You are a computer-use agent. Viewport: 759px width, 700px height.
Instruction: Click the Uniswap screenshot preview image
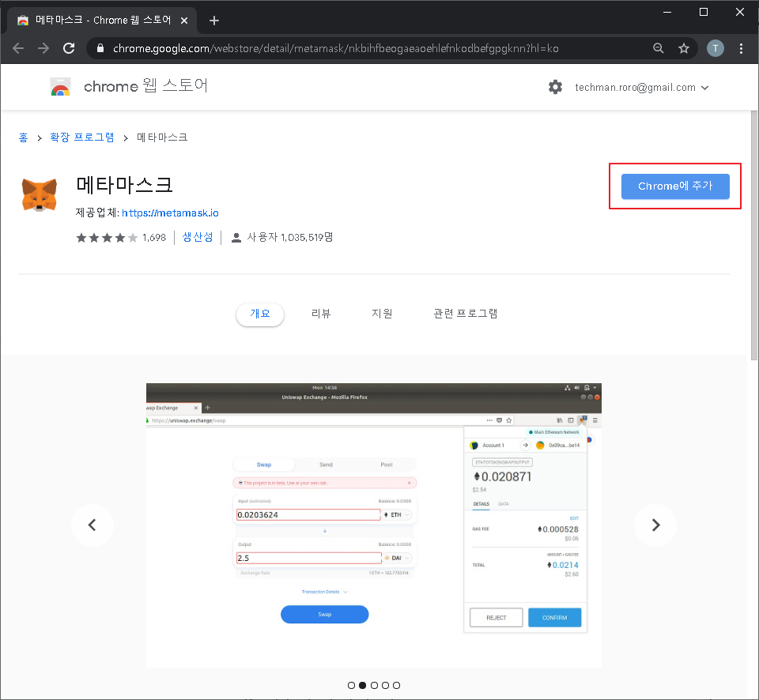tap(374, 525)
